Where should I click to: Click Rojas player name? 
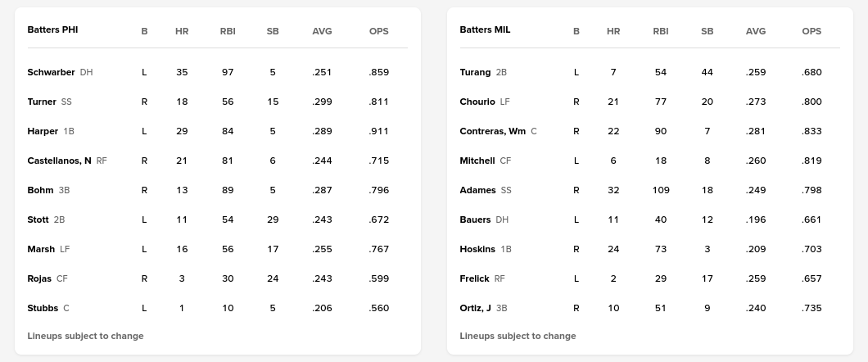click(39, 278)
